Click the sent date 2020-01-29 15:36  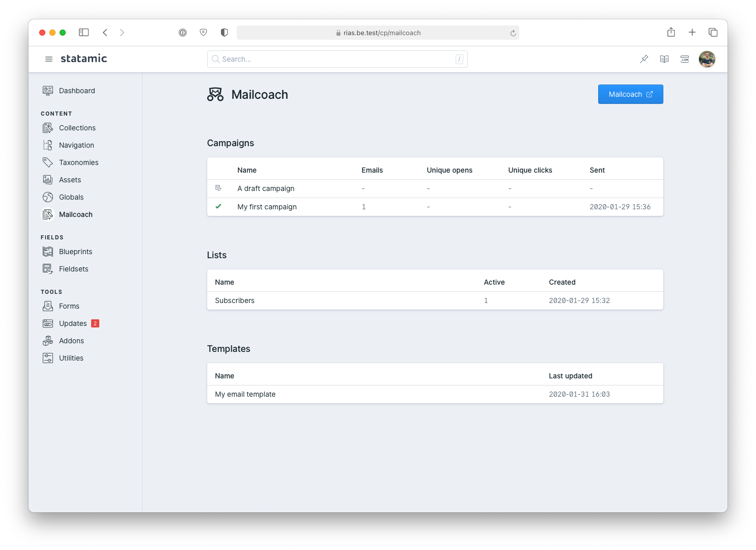(620, 207)
